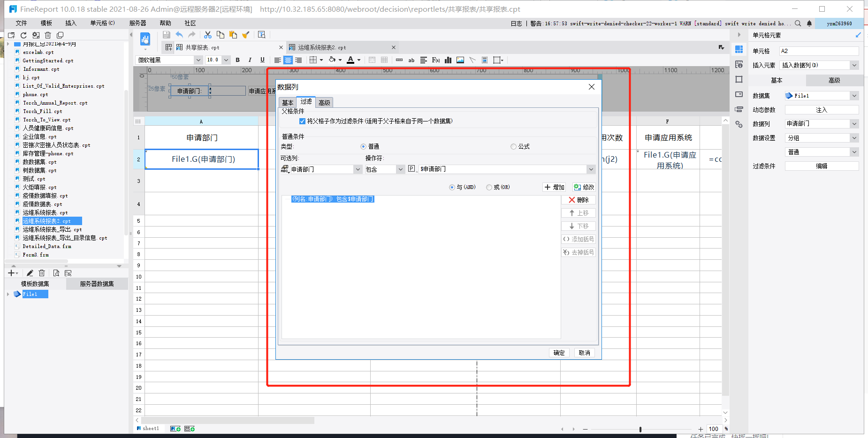The width and height of the screenshot is (868, 438).
Task: Align cell text to center
Action: pos(288,60)
